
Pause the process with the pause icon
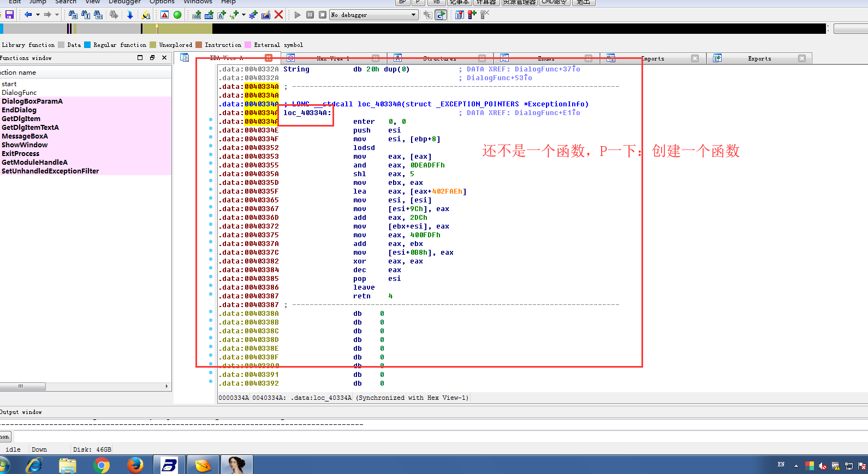point(310,15)
